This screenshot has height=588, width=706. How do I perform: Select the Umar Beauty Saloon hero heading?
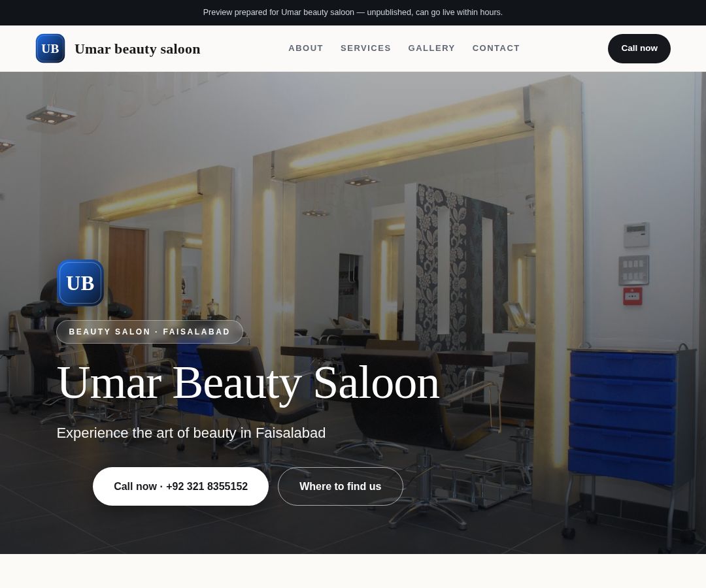[x=248, y=384]
